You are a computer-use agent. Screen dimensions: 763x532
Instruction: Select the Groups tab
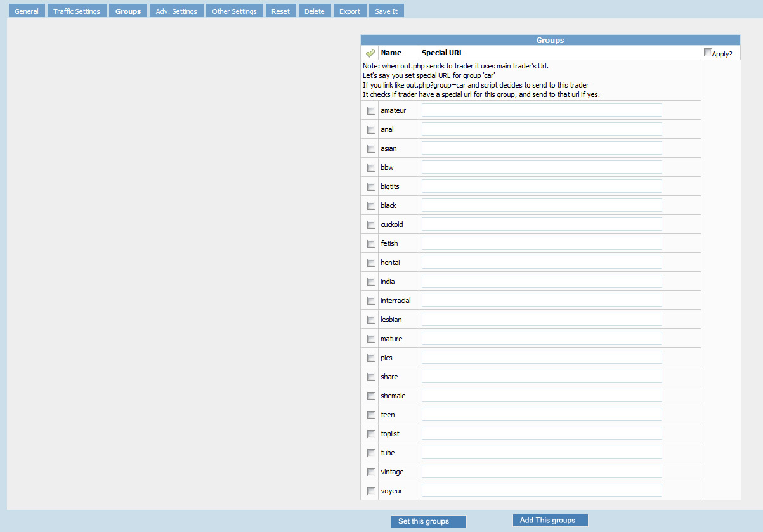coord(128,11)
